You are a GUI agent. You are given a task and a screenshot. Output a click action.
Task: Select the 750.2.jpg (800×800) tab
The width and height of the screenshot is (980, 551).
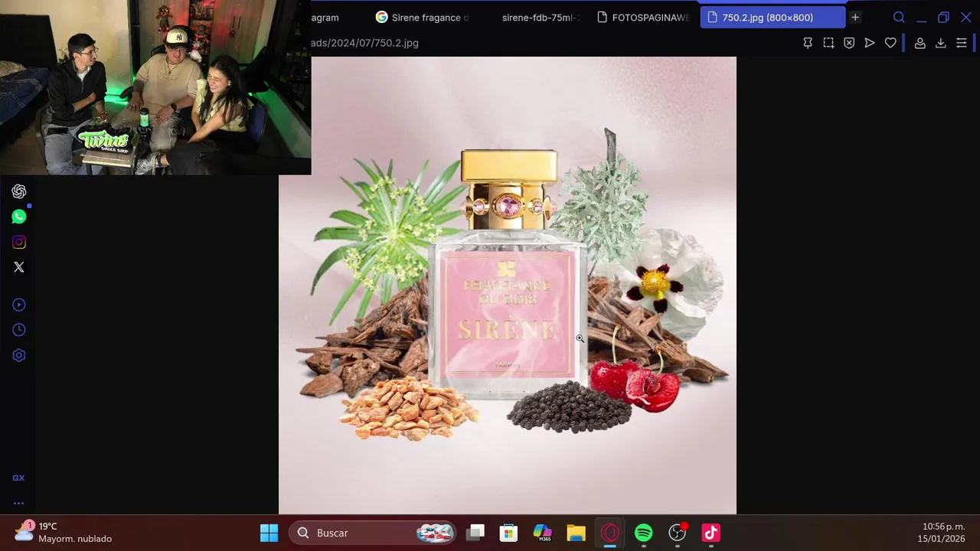pos(773,17)
